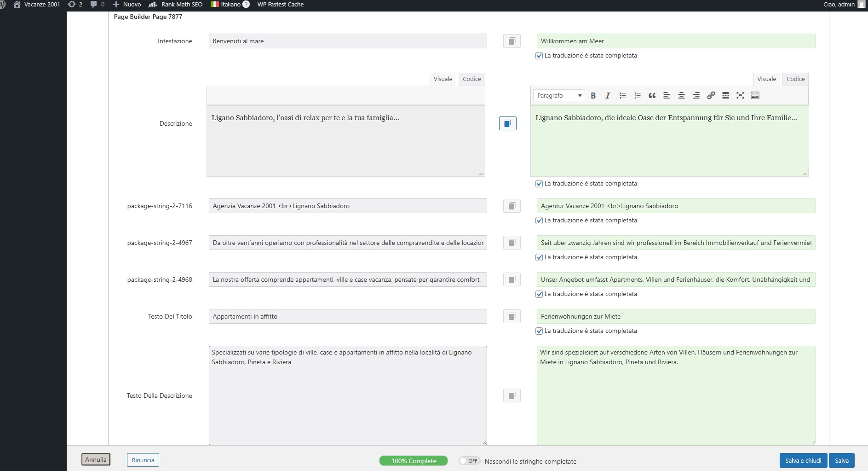Center align the translation text

coord(681,95)
